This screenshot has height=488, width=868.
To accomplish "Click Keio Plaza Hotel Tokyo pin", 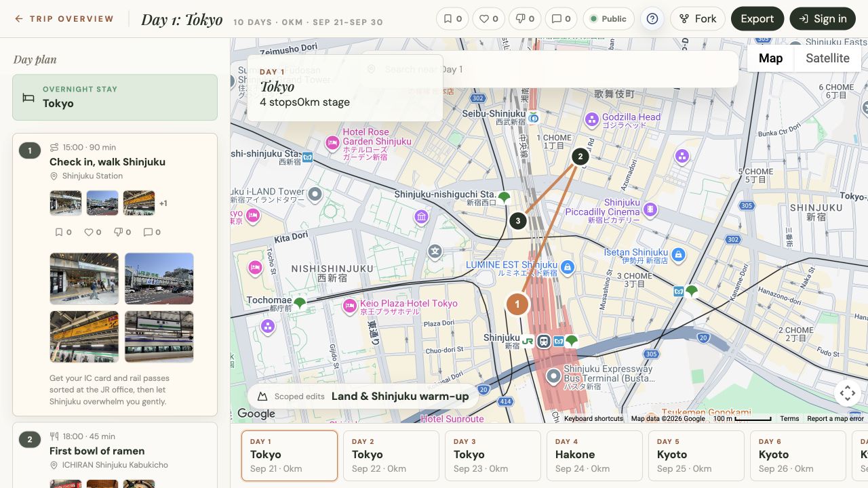I will (350, 306).
